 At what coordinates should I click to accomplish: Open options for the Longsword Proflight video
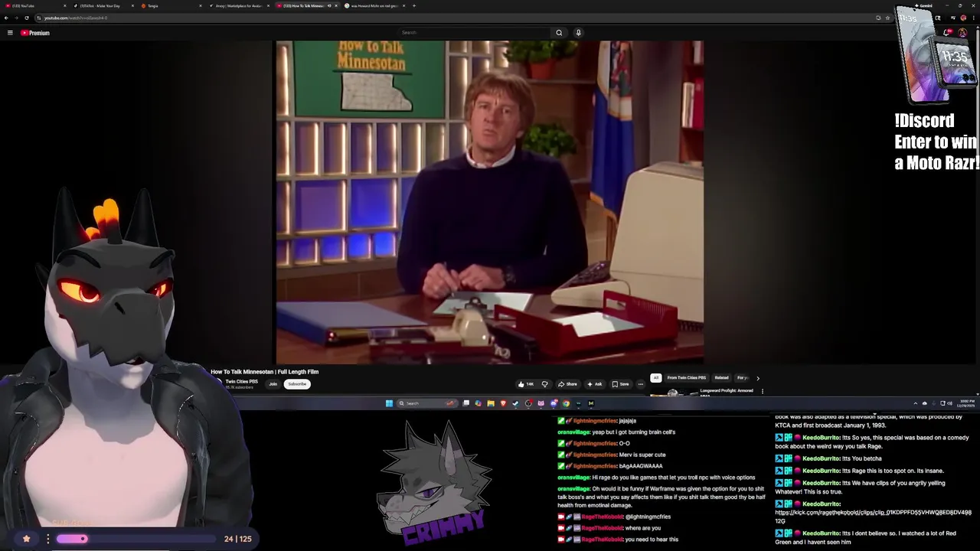tap(762, 391)
